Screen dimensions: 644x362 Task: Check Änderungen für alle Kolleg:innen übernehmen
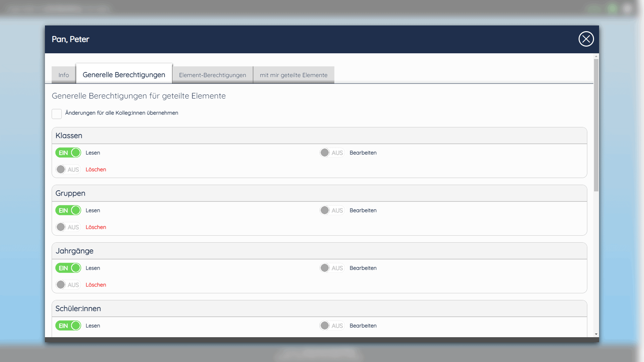point(57,114)
